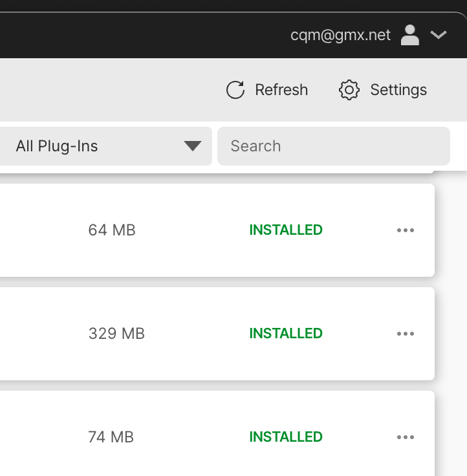Open Settings via the gear icon
The width and height of the screenshot is (467, 476).
pos(349,90)
